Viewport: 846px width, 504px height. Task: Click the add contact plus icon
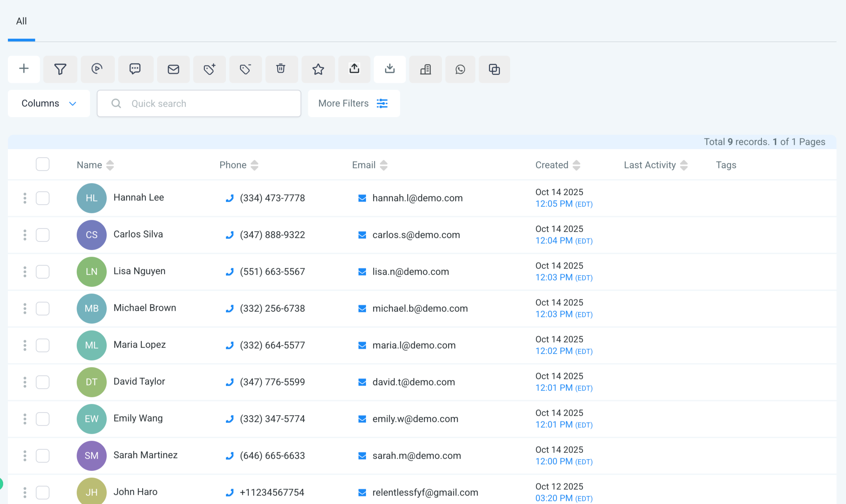pyautogui.click(x=24, y=69)
